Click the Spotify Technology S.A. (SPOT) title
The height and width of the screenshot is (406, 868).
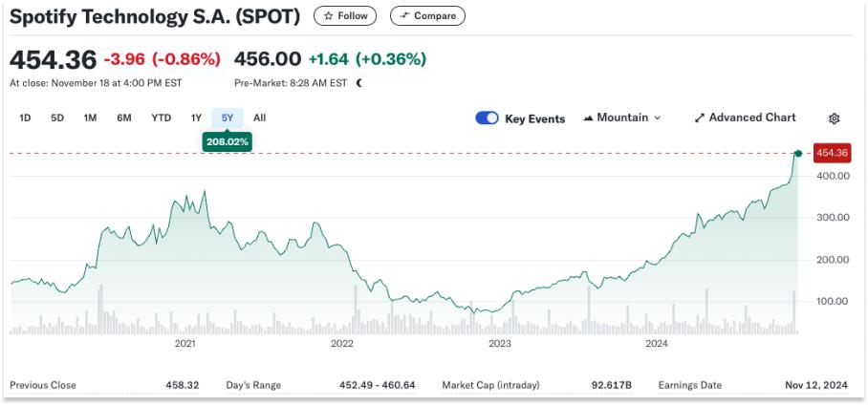[155, 17]
